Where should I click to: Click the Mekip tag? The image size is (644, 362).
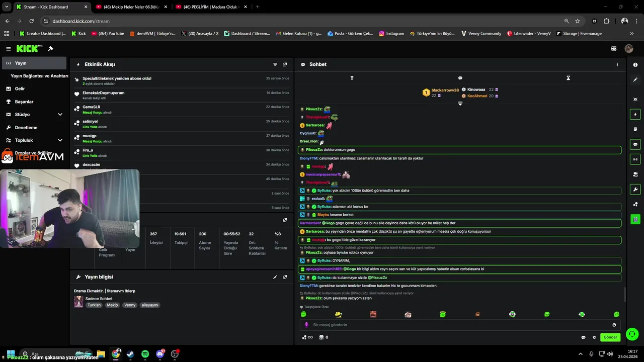pos(112,305)
